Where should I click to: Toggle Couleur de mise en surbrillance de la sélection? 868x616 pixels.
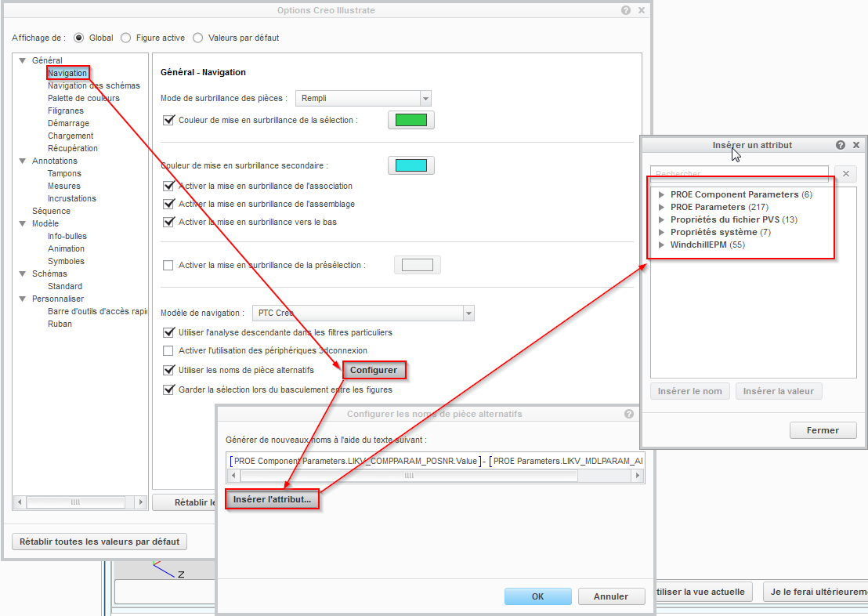coord(169,120)
